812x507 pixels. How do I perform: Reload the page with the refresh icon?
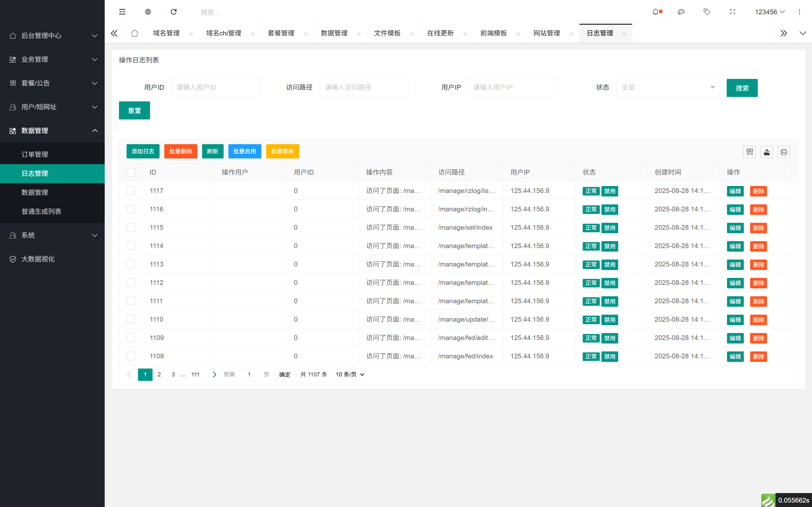[x=174, y=12]
